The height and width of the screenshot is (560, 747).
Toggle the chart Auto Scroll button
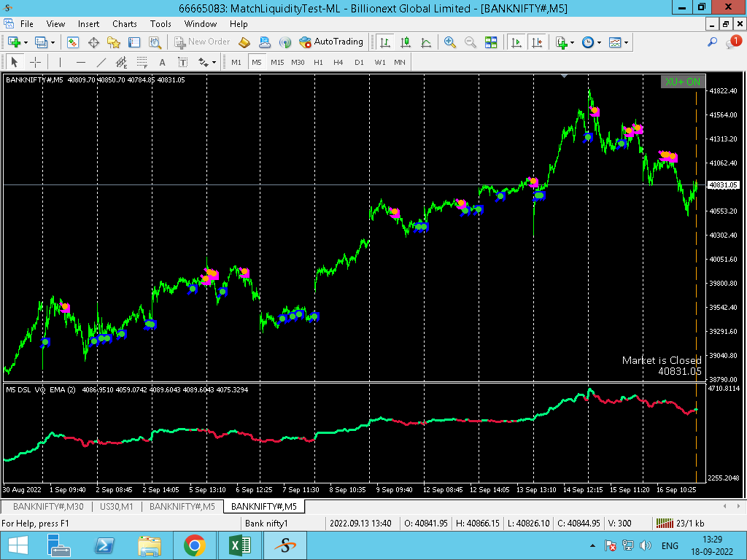pos(517,42)
